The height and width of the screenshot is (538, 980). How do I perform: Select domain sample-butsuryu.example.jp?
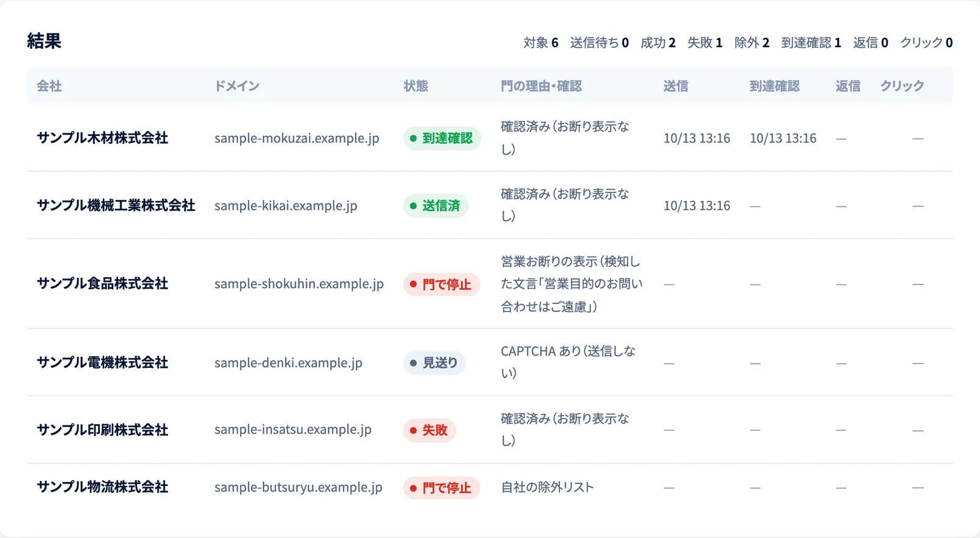click(298, 487)
